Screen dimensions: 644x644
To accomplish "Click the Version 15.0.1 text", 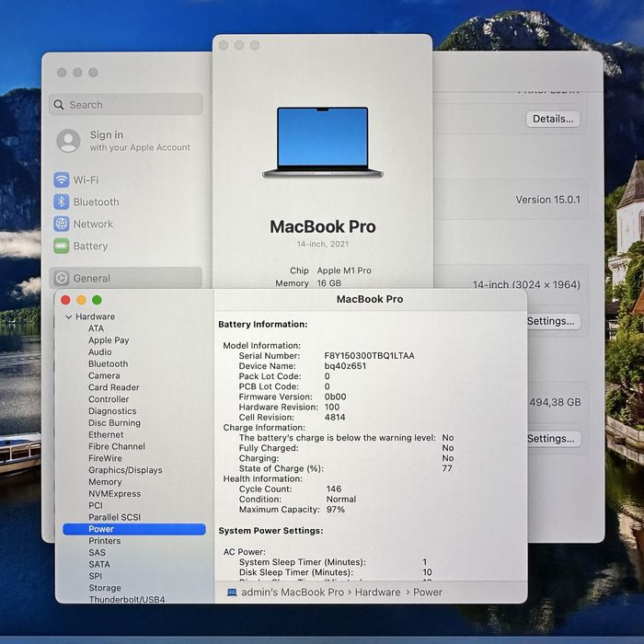I will (x=548, y=200).
